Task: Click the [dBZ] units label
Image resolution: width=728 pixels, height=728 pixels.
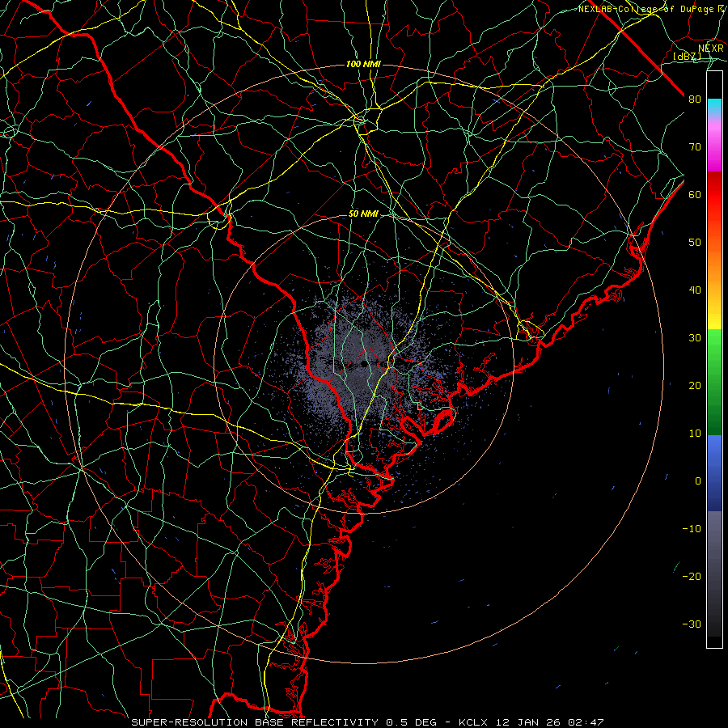Action: (x=688, y=57)
